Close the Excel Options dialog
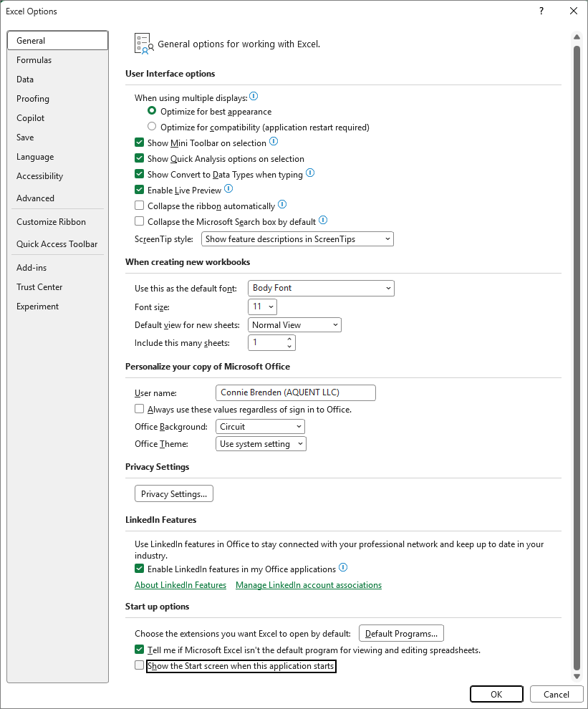This screenshot has height=709, width=588. [x=574, y=11]
